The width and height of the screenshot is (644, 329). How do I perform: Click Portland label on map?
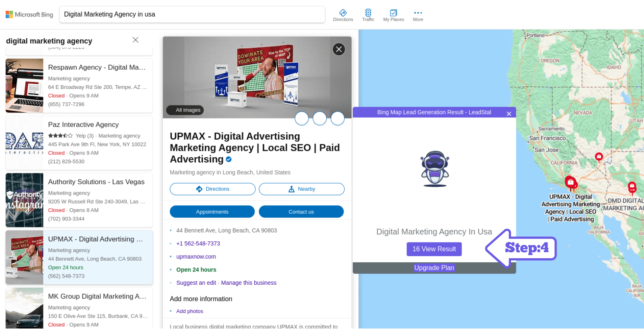(536, 35)
